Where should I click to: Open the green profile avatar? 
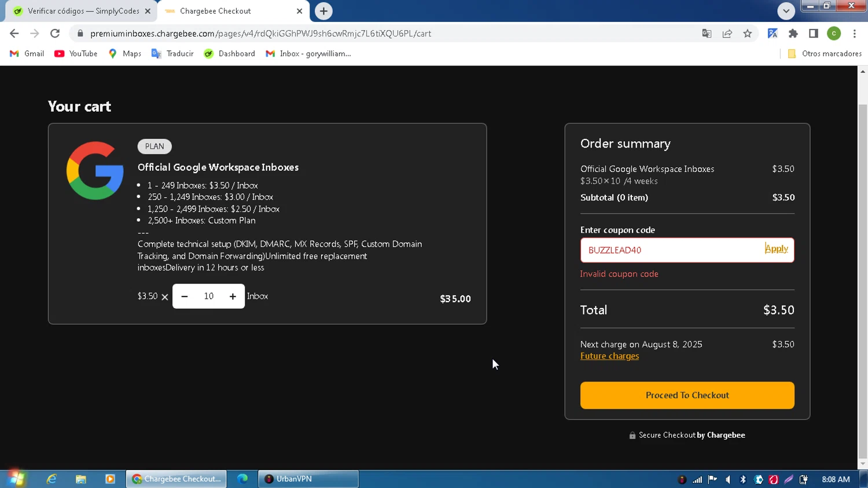click(834, 34)
